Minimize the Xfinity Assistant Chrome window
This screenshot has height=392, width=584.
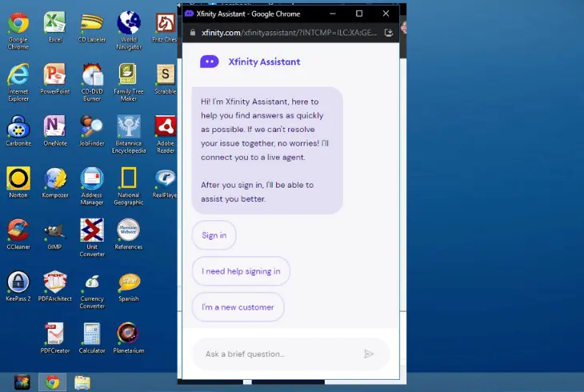coord(333,14)
